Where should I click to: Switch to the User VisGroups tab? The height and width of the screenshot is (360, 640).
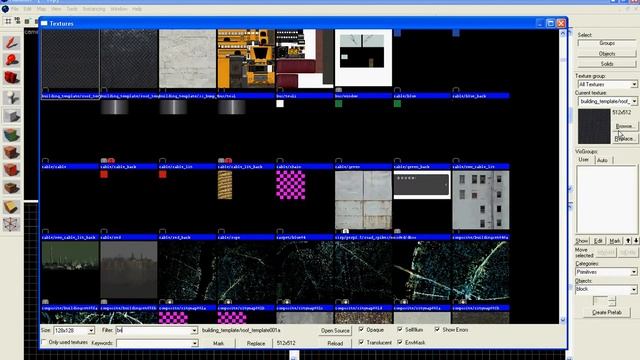click(584, 160)
